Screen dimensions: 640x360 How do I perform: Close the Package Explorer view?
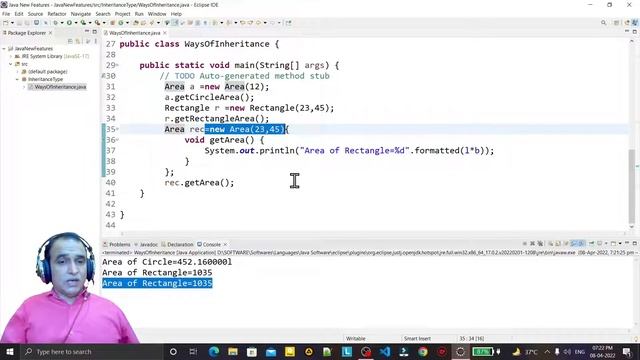(x=51, y=33)
